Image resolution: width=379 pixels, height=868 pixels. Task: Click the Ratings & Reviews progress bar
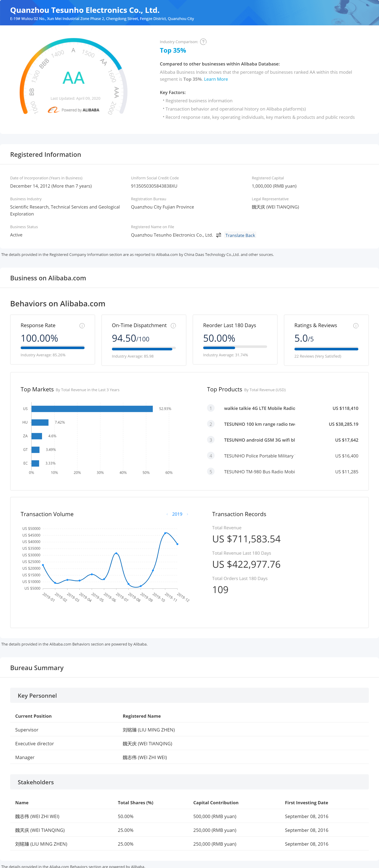327,349
